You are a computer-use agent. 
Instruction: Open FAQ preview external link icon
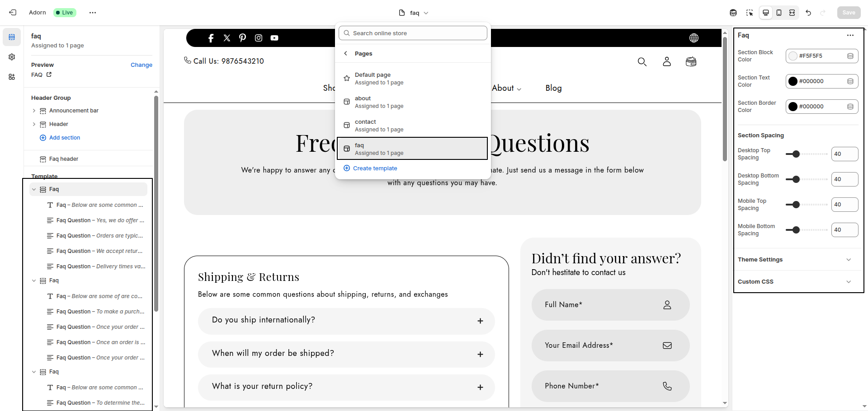(x=49, y=75)
